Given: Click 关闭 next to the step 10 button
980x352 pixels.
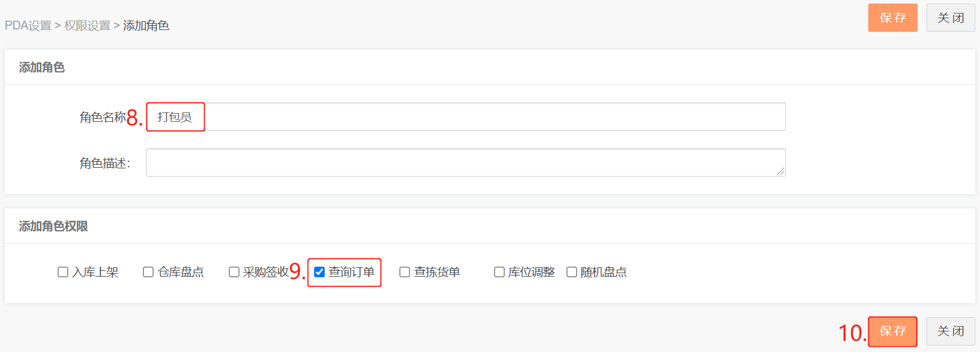Looking at the screenshot, I should (951, 331).
